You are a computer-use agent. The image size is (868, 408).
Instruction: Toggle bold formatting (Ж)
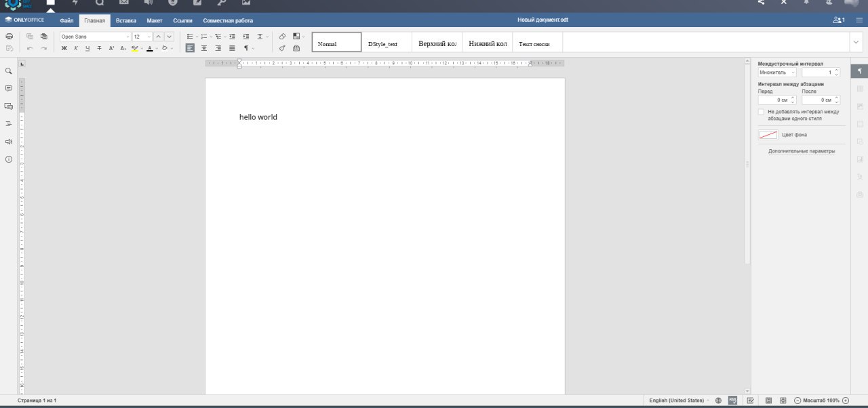tap(64, 48)
